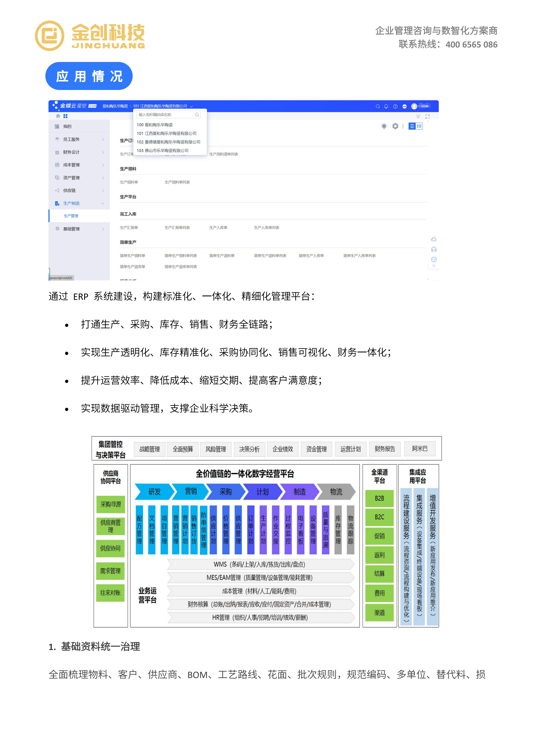Click the 应用情况 blue section badge

pyautogui.click(x=89, y=76)
